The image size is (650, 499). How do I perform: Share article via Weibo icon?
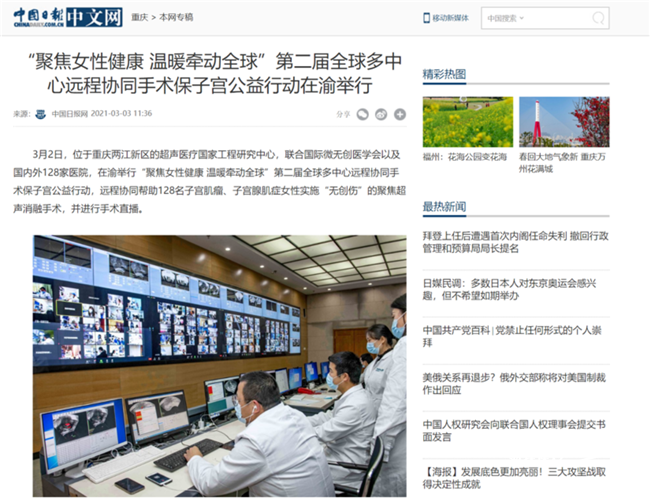(x=381, y=114)
